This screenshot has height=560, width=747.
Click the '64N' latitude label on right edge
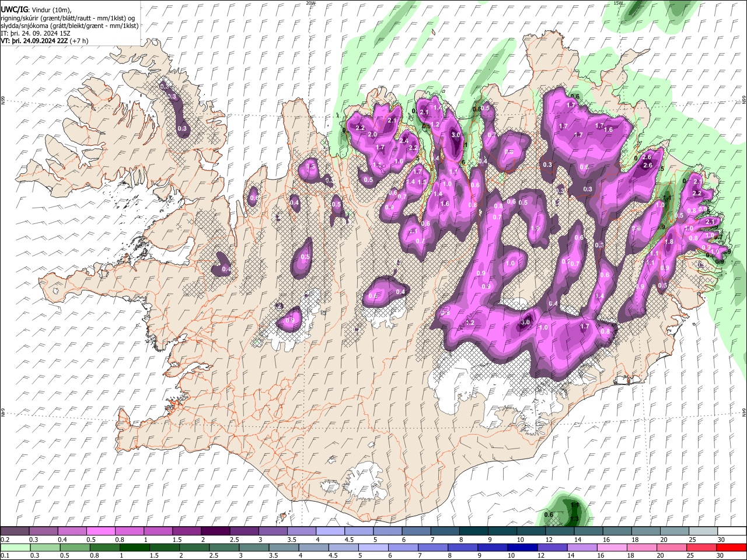click(x=744, y=412)
